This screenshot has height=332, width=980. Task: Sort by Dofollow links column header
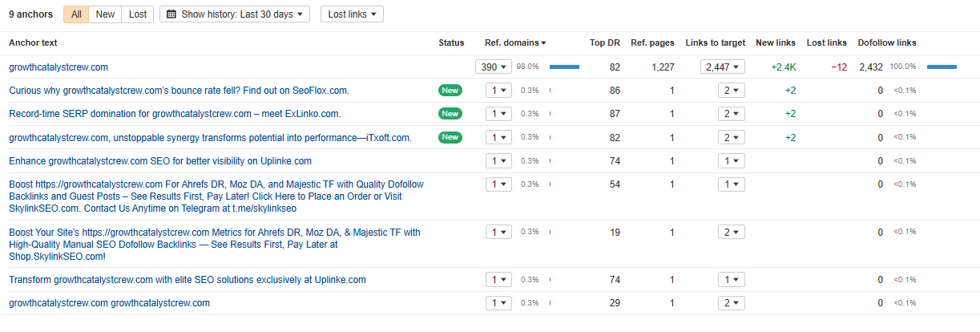(886, 43)
